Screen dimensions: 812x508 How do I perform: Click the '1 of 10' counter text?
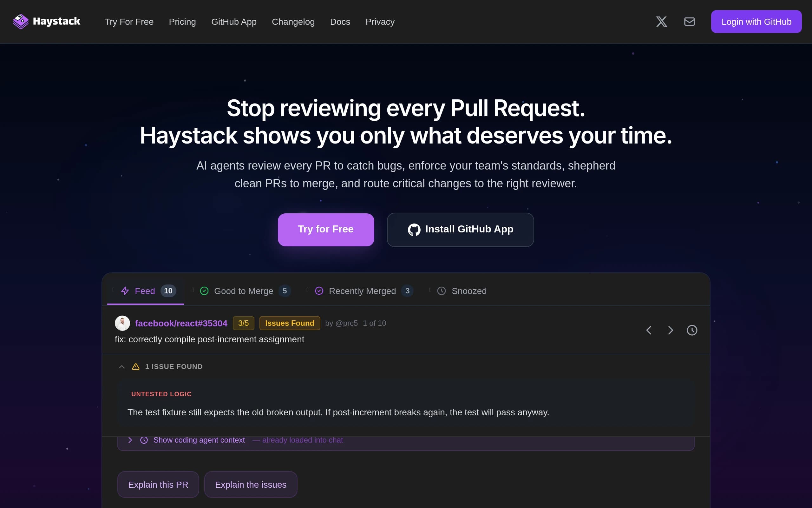click(375, 323)
